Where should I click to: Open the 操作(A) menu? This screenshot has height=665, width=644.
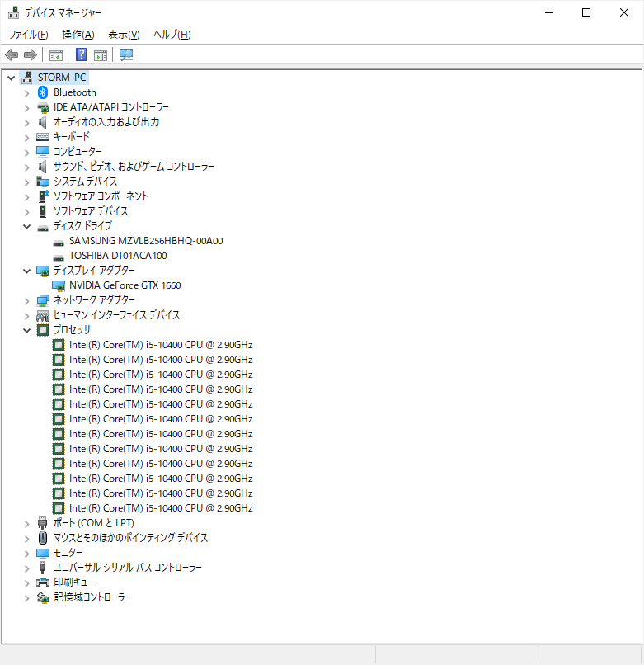click(78, 35)
